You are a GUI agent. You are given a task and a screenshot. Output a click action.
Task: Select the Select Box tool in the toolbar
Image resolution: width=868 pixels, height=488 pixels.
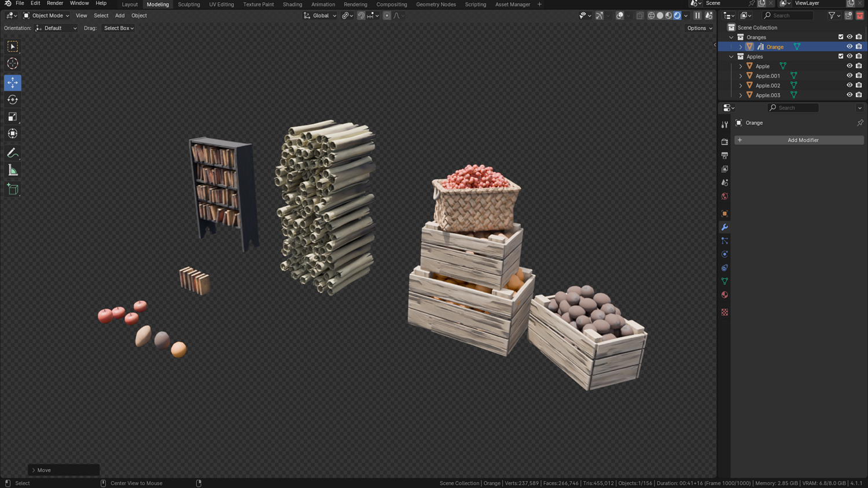point(13,46)
